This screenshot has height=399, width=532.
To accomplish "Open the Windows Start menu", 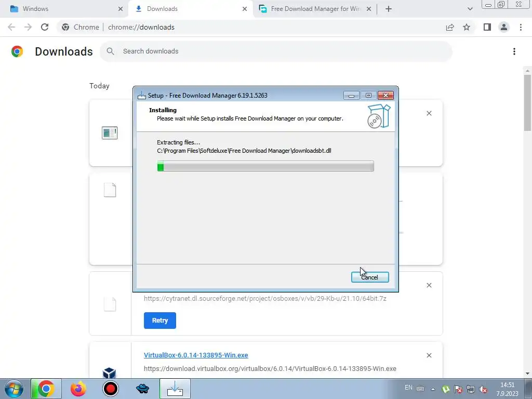I will pos(14,389).
